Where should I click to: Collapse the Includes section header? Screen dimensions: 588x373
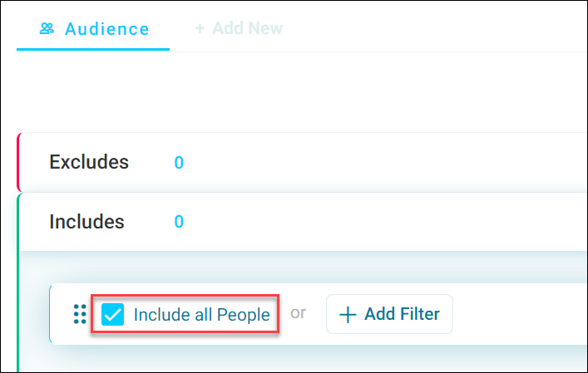[x=303, y=222]
